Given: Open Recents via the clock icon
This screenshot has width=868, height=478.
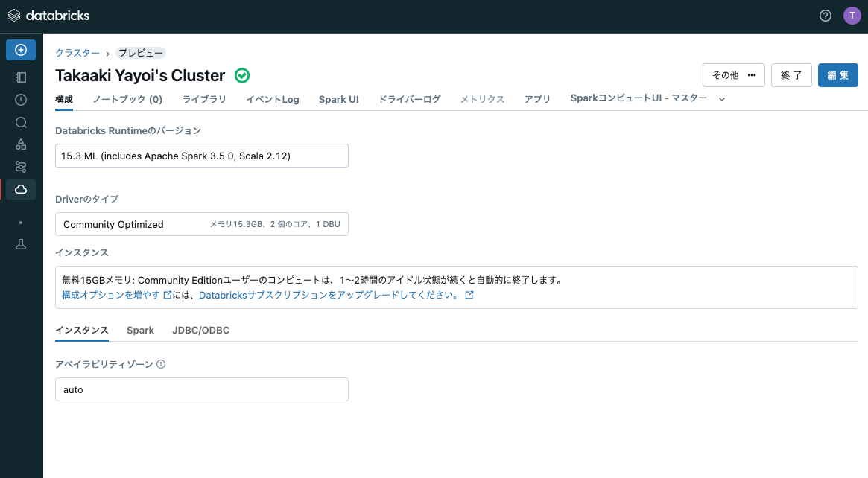Looking at the screenshot, I should (20, 99).
